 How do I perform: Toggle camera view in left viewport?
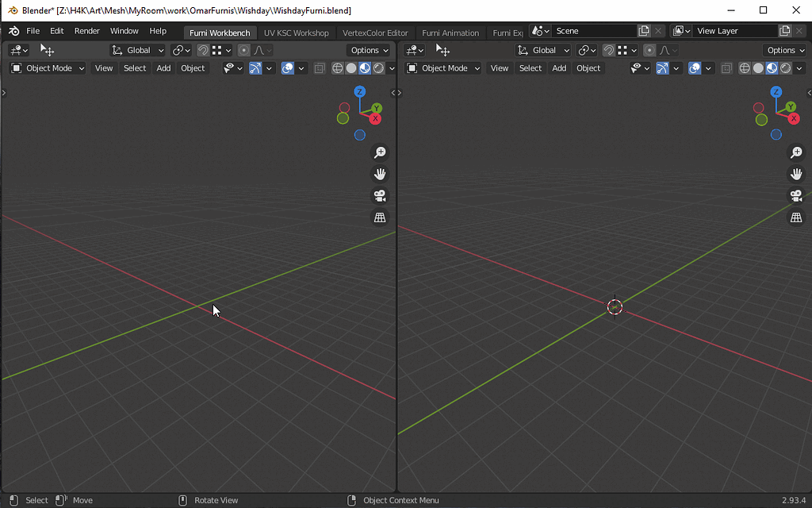(380, 196)
